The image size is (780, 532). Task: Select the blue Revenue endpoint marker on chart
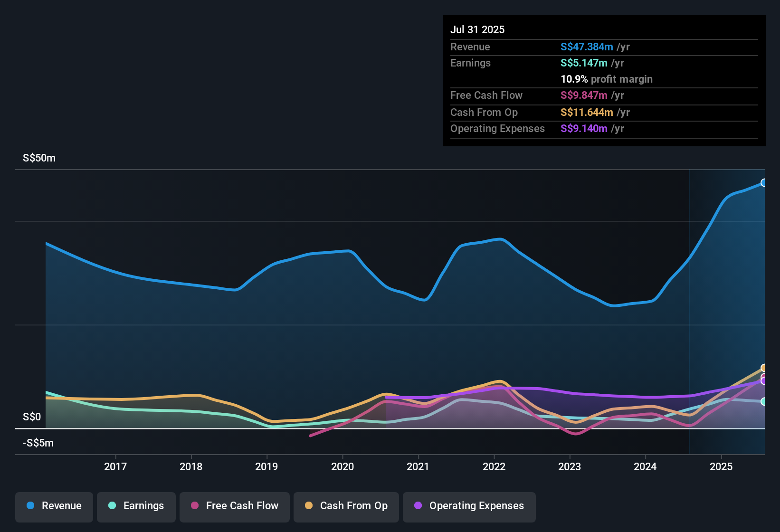[763, 183]
